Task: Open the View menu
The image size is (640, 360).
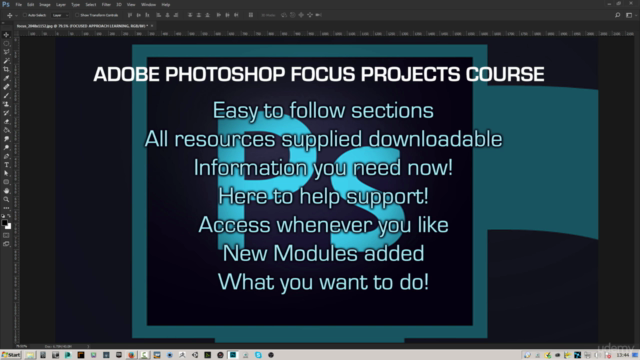Action: pyautogui.click(x=131, y=4)
